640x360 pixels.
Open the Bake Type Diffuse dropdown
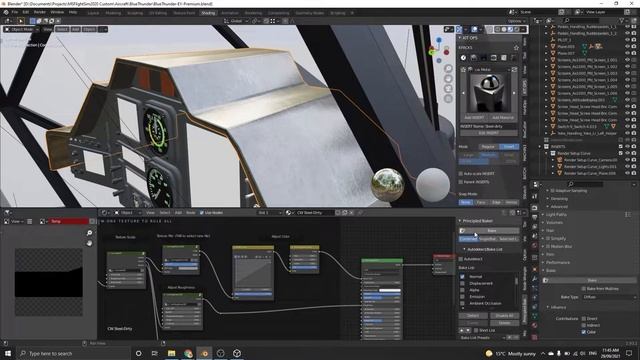[609, 297]
